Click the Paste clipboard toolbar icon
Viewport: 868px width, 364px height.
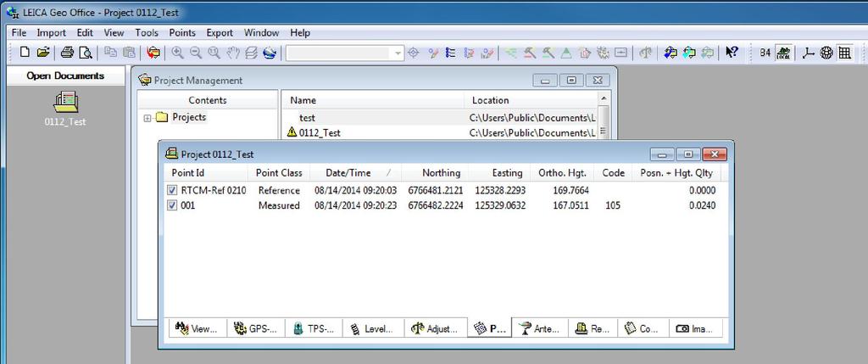coord(129,53)
